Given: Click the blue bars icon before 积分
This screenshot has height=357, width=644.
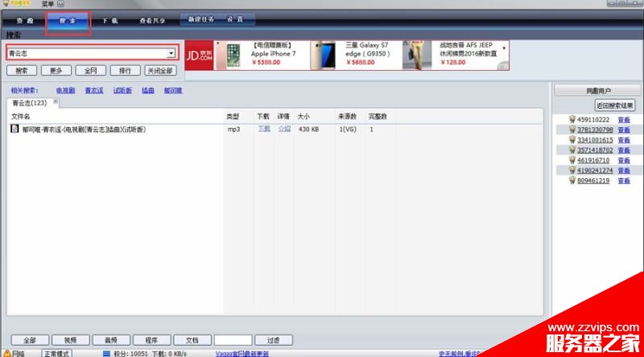Looking at the screenshot, I should [x=107, y=353].
